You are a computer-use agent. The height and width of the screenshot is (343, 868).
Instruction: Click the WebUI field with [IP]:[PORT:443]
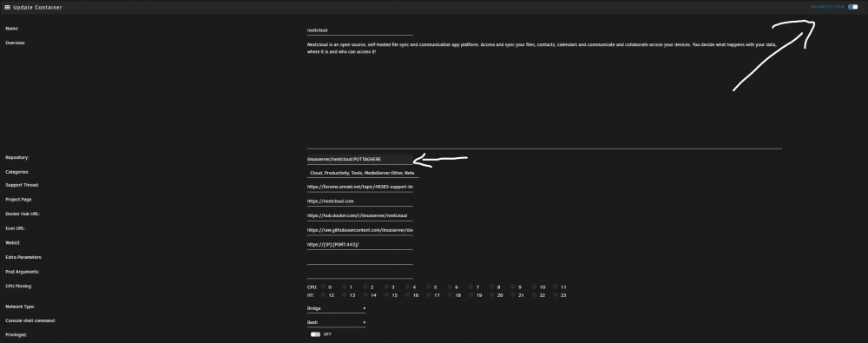[360, 244]
